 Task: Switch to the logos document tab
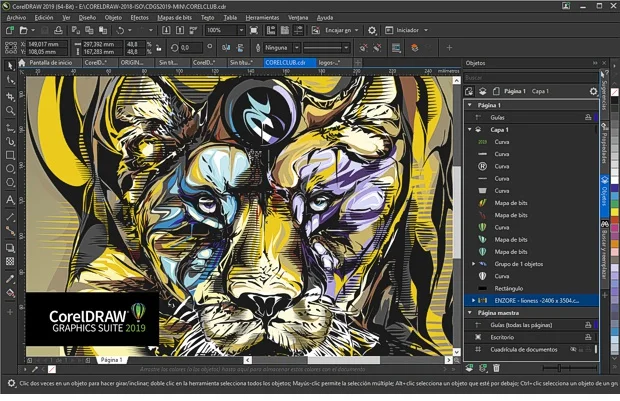click(x=333, y=62)
